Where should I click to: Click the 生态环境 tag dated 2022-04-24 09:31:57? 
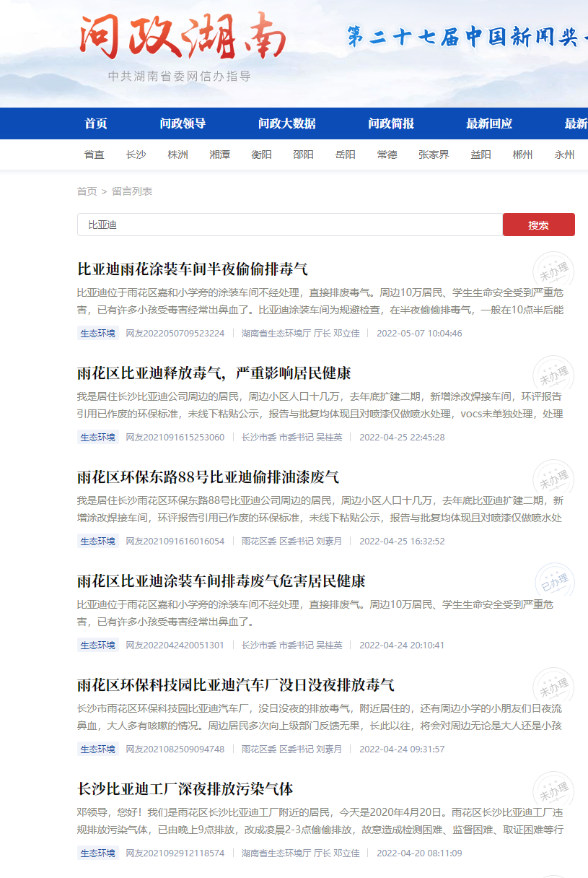coord(97,749)
